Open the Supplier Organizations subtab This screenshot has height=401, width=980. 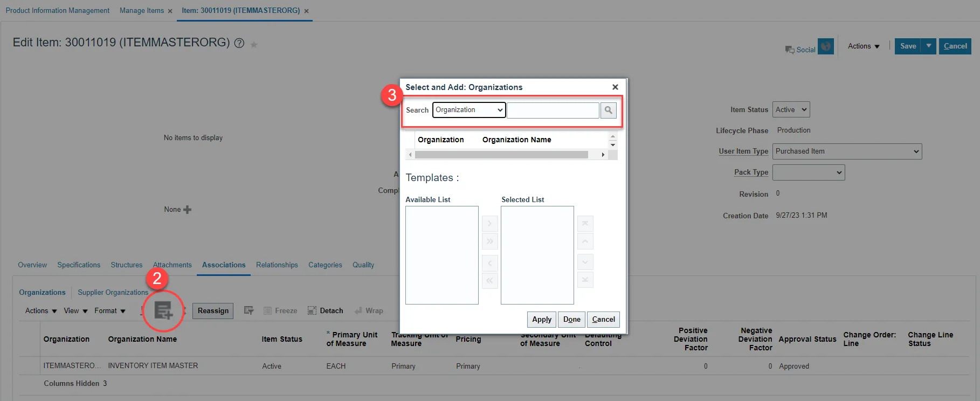pos(113,292)
